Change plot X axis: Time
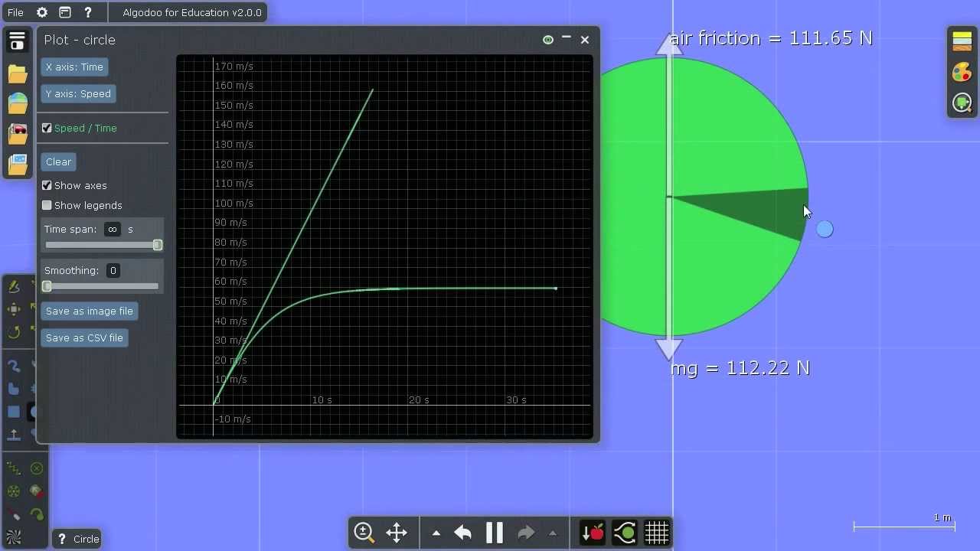Screen dimensions: 980x551 [x=74, y=67]
